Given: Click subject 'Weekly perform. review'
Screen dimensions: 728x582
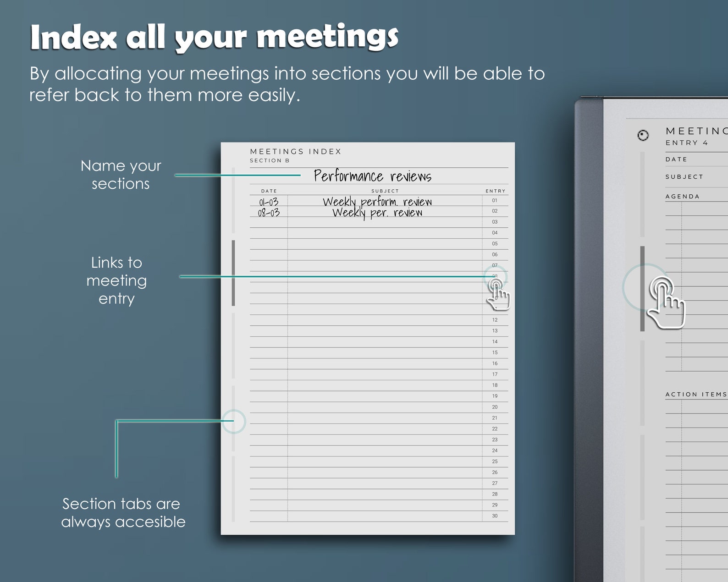Looking at the screenshot, I should 377,202.
